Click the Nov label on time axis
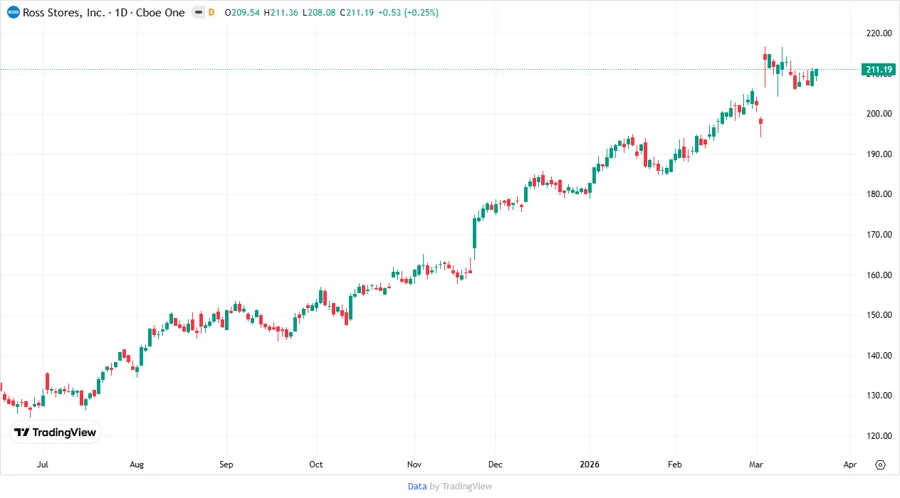900x498 pixels. [x=414, y=464]
